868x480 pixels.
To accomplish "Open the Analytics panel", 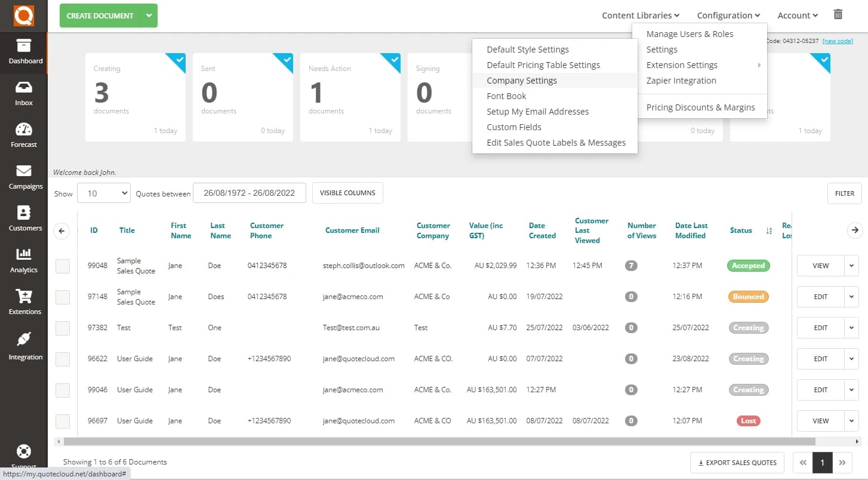I will (24, 260).
